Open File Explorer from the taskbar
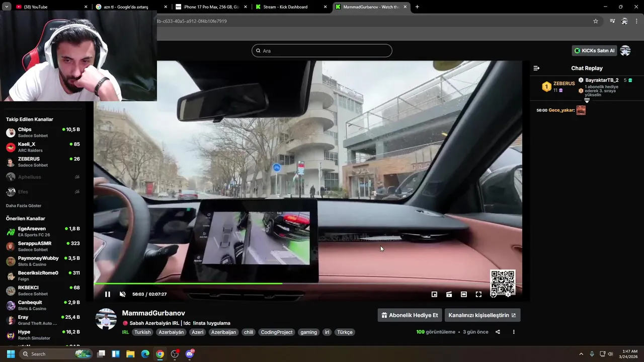 click(x=130, y=354)
